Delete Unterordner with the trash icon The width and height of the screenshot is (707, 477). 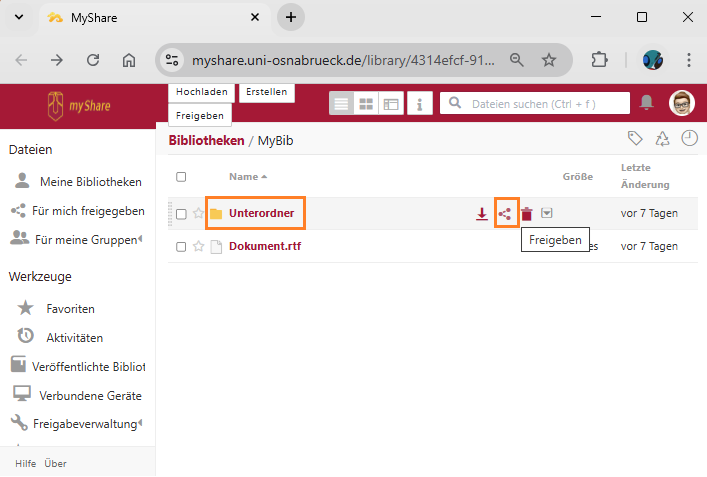click(527, 214)
